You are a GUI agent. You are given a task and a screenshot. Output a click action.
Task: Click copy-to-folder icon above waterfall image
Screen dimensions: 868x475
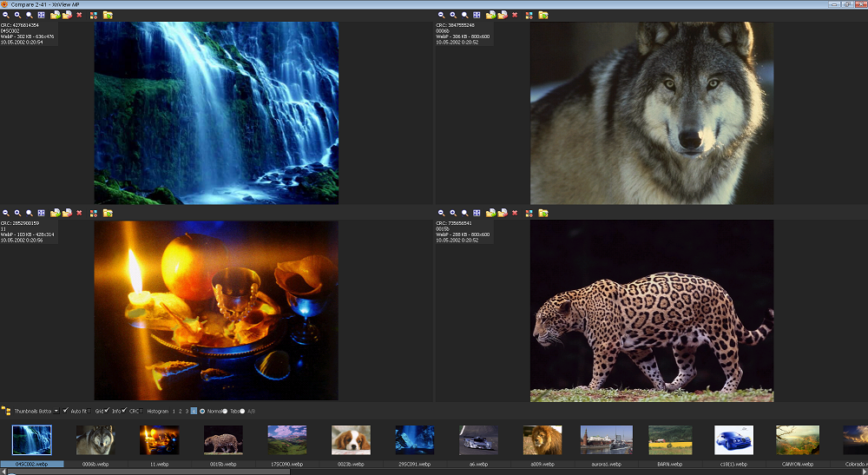coord(56,15)
